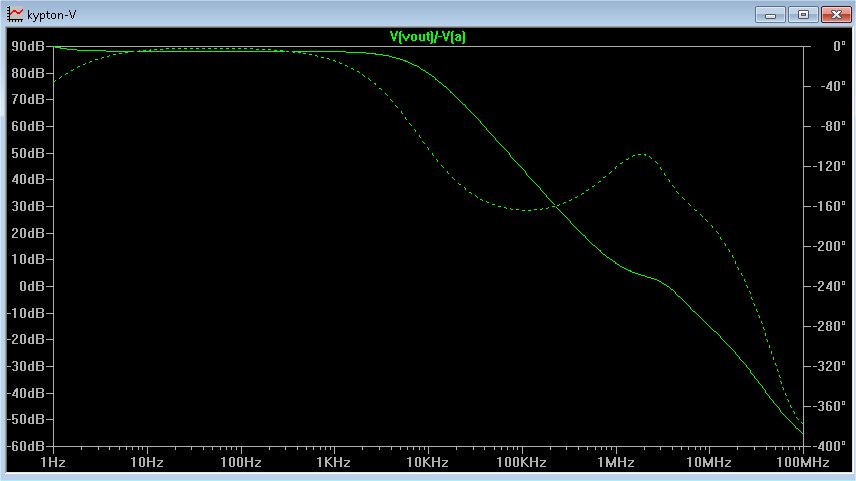This screenshot has height=481, width=856.
Task: Click the -30dB magnitude axis label
Action: 26,366
